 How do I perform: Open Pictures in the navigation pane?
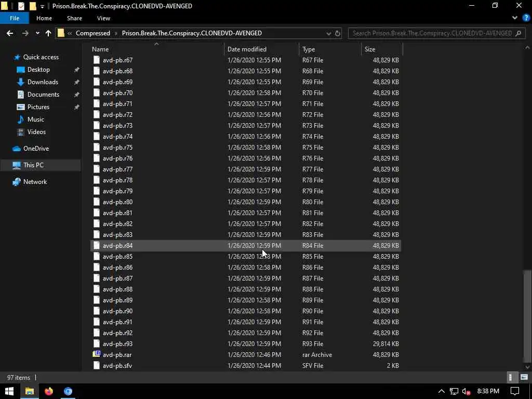(x=38, y=107)
